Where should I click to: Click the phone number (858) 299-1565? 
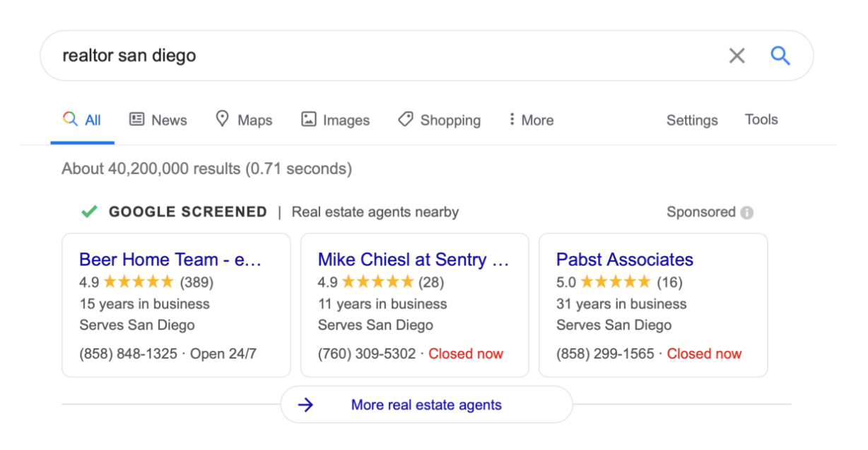605,354
